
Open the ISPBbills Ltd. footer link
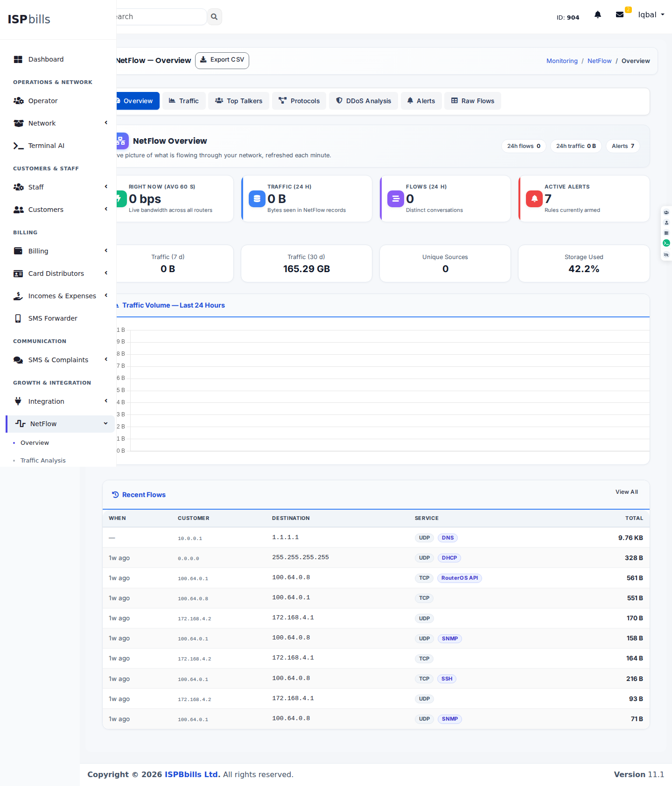pyautogui.click(x=192, y=774)
